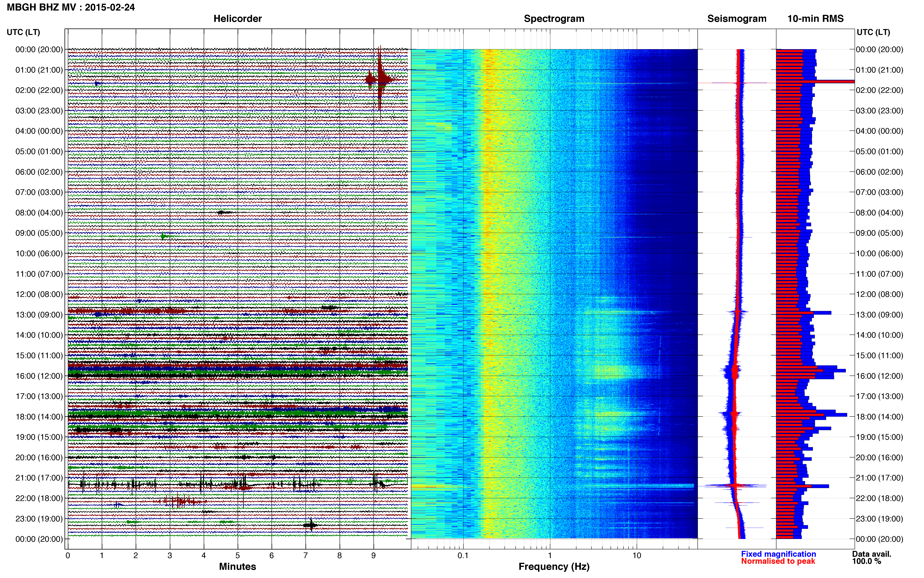The height and width of the screenshot is (578, 924).
Task: Click the right '15:00 (11:00)' time label
Action: coord(879,355)
